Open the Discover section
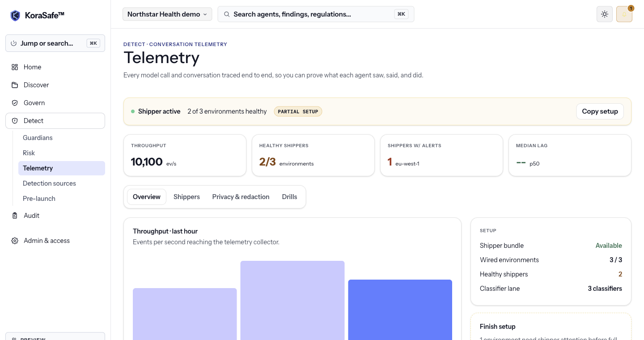Viewport: 644px width, 340px height. pyautogui.click(x=55, y=85)
